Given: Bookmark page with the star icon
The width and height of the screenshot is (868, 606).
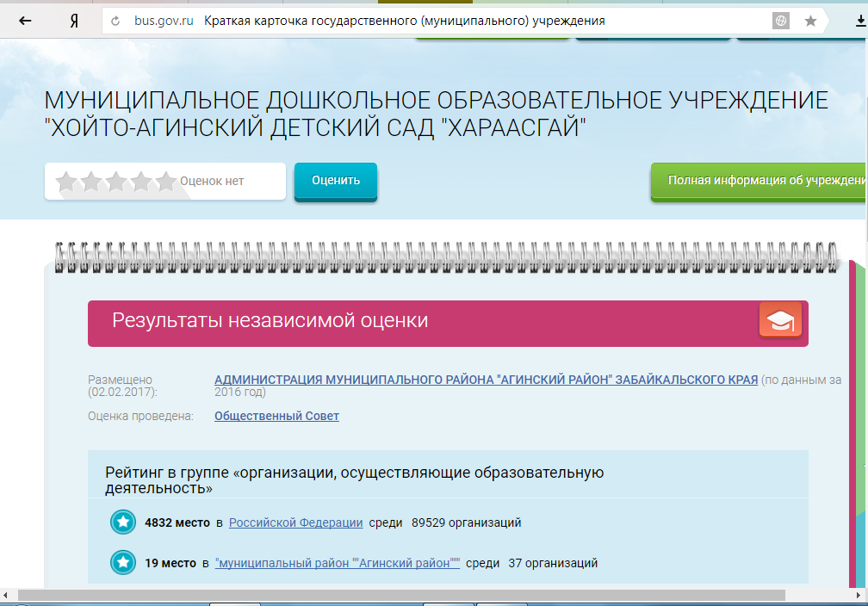Looking at the screenshot, I should point(810,21).
